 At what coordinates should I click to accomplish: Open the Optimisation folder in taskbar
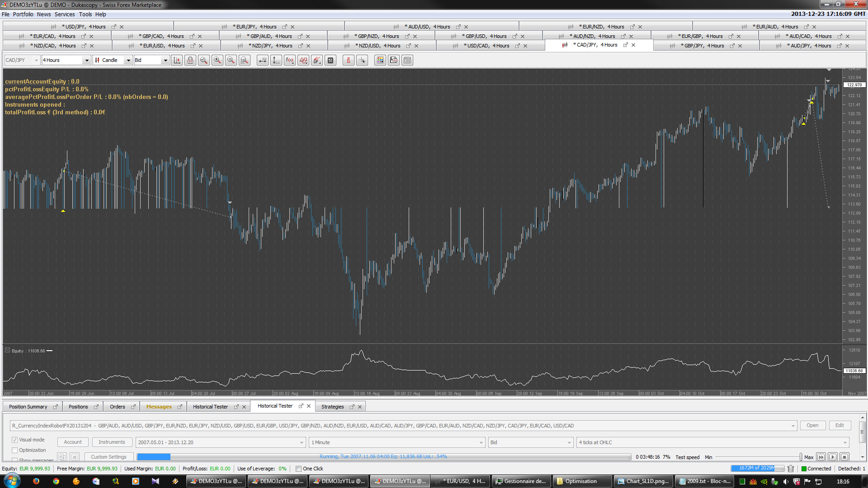tap(582, 481)
